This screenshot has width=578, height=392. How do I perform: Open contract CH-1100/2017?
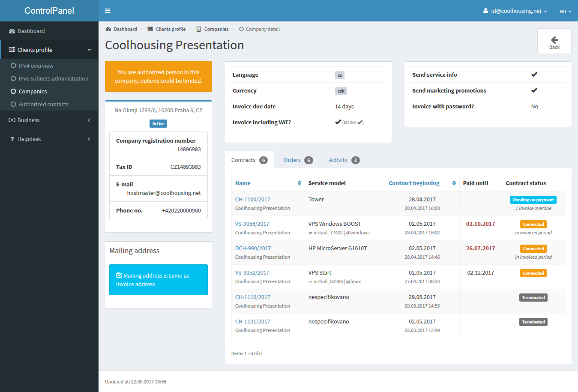coord(253,200)
